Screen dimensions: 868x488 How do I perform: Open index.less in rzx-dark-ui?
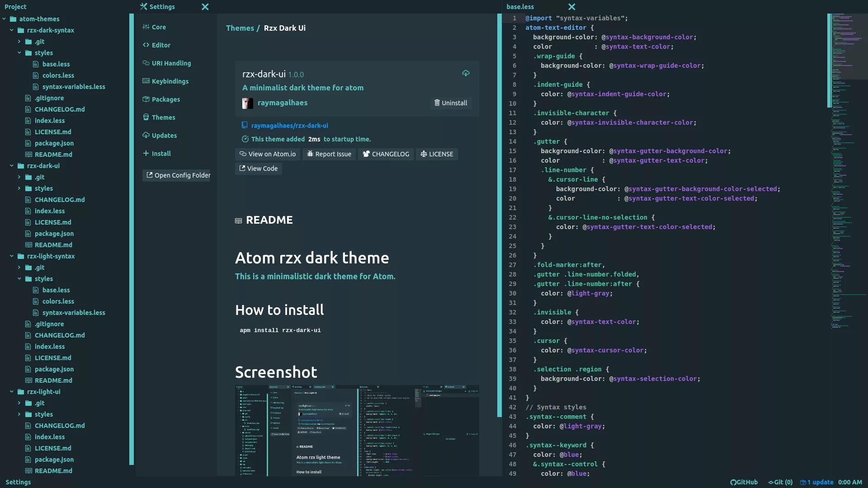(50, 211)
